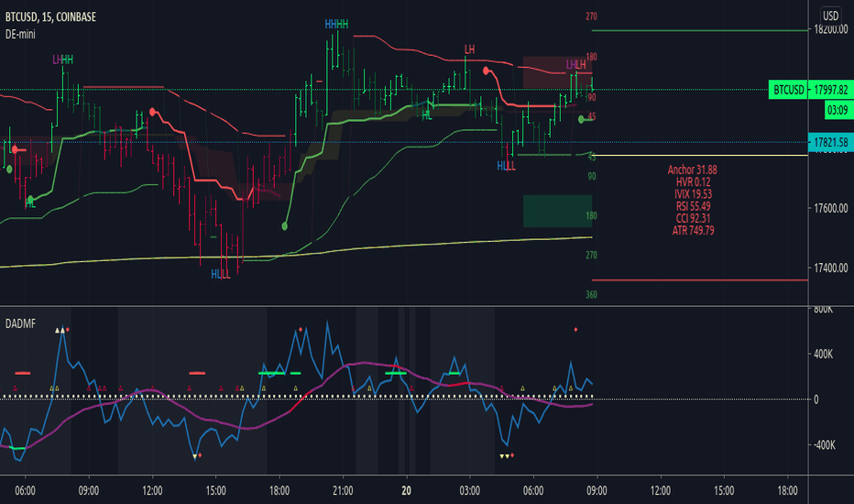This screenshot has height=504, width=854.
Task: Click the 03:00 time axis label
Action: pyautogui.click(x=469, y=490)
